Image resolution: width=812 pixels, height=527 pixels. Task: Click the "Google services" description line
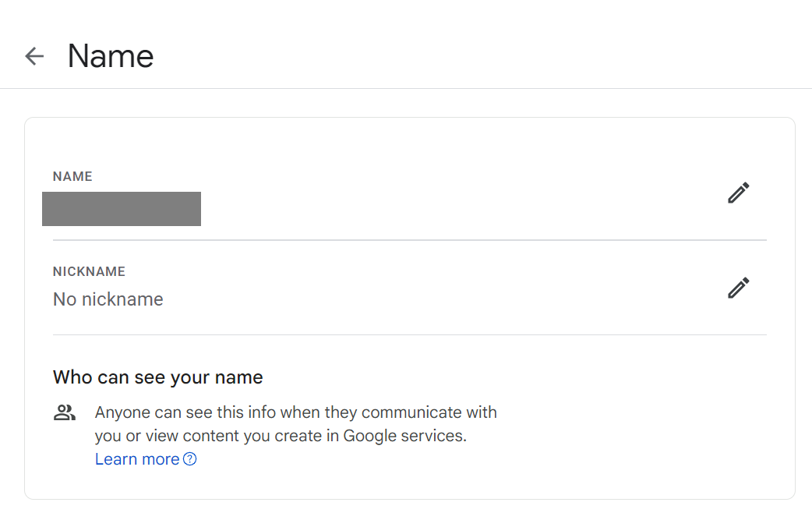point(281,436)
